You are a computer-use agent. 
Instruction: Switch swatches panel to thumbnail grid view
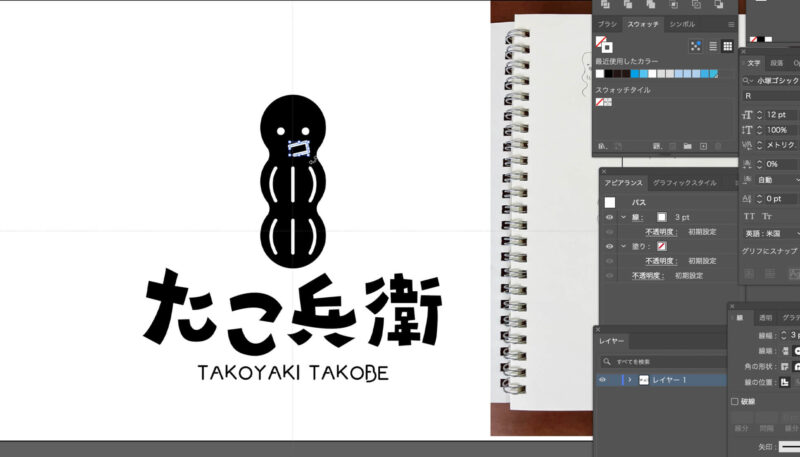(x=727, y=46)
